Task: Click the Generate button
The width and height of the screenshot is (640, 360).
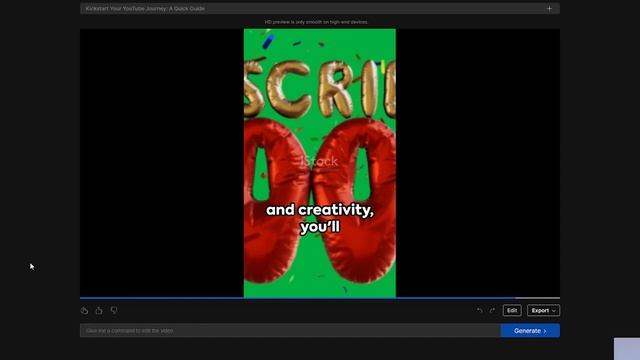Action: pos(530,331)
